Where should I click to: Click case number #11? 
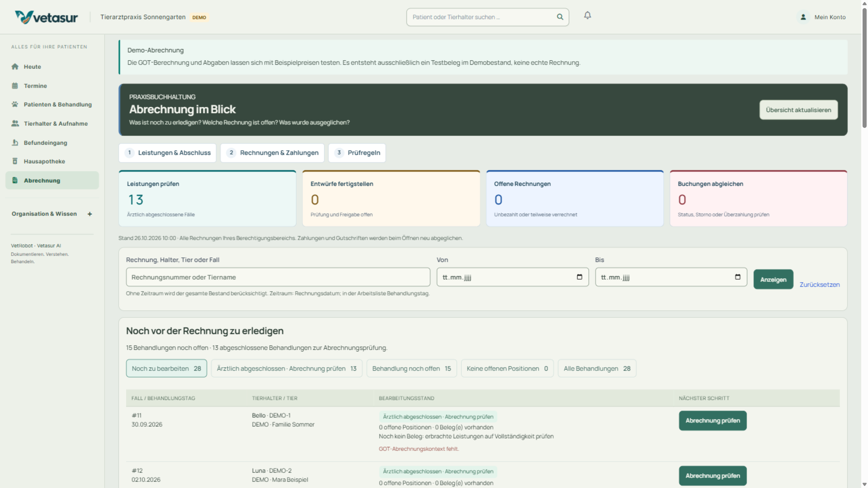(137, 415)
